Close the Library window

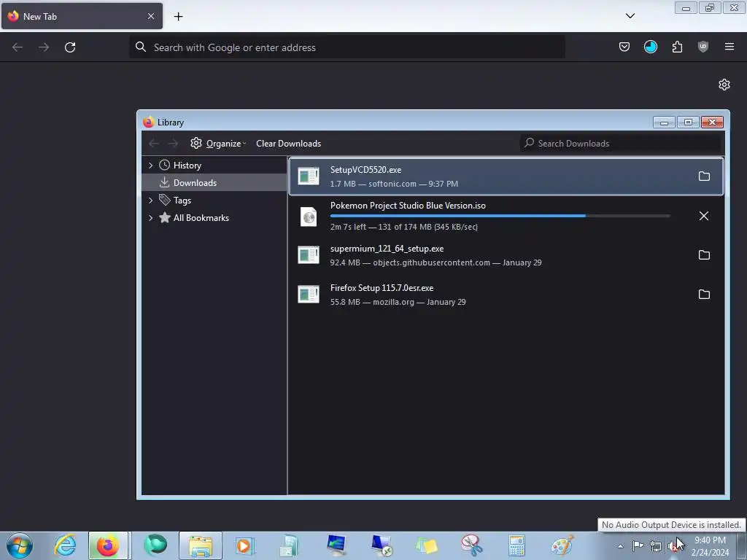coord(712,122)
